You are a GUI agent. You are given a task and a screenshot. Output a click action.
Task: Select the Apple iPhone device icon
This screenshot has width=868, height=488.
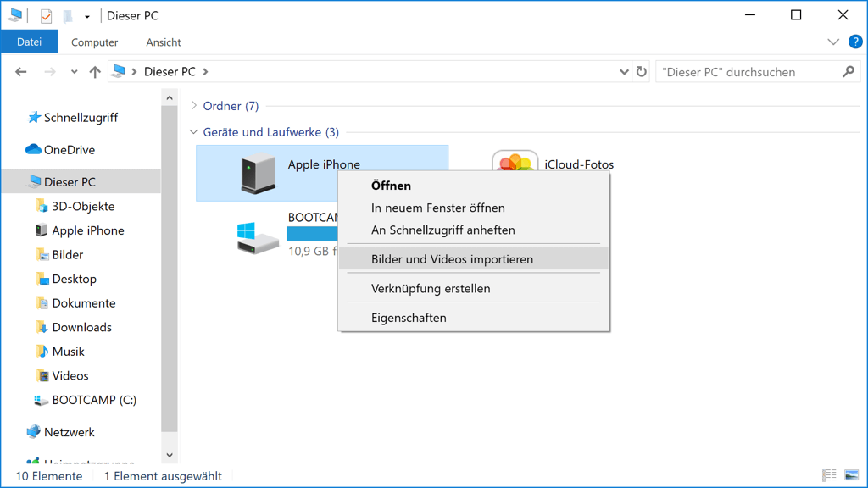coord(258,174)
